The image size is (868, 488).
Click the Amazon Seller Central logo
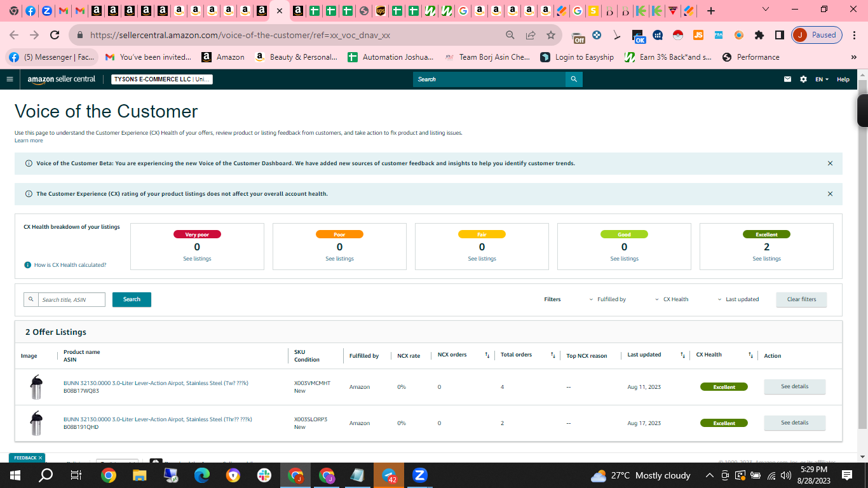coord(62,79)
